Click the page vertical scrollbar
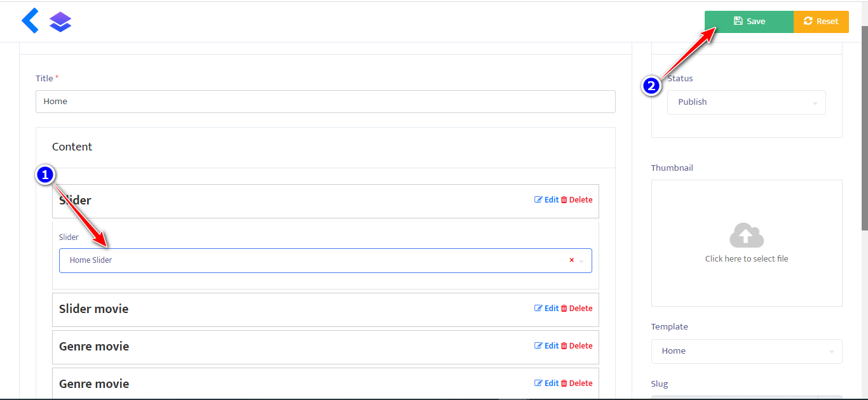The height and width of the screenshot is (400, 868). tap(864, 127)
